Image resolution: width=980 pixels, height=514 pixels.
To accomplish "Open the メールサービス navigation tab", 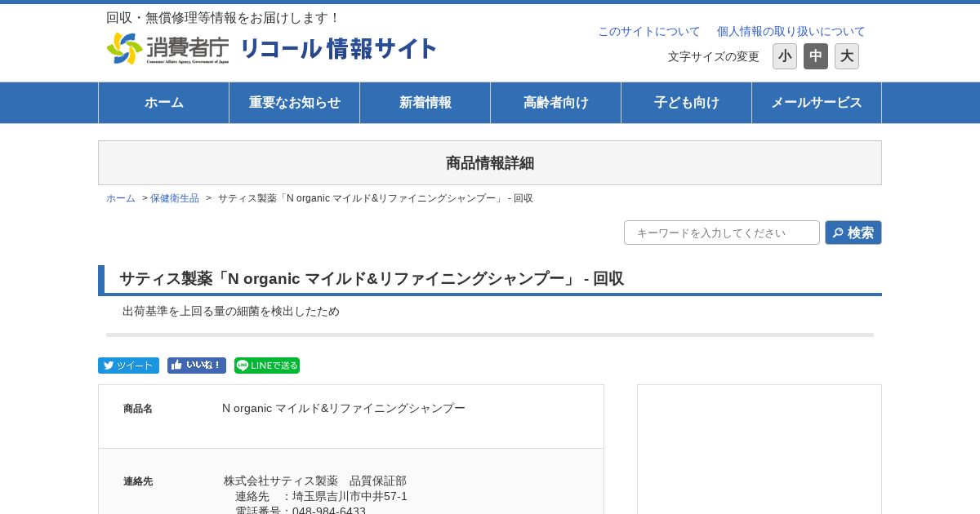I will 817,103.
